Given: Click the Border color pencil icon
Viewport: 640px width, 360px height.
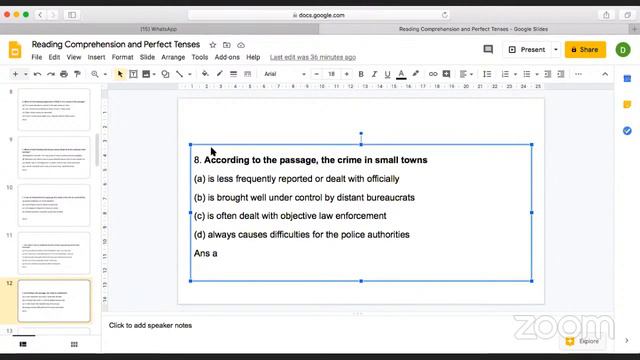Looking at the screenshot, I should pyautogui.click(x=219, y=74).
